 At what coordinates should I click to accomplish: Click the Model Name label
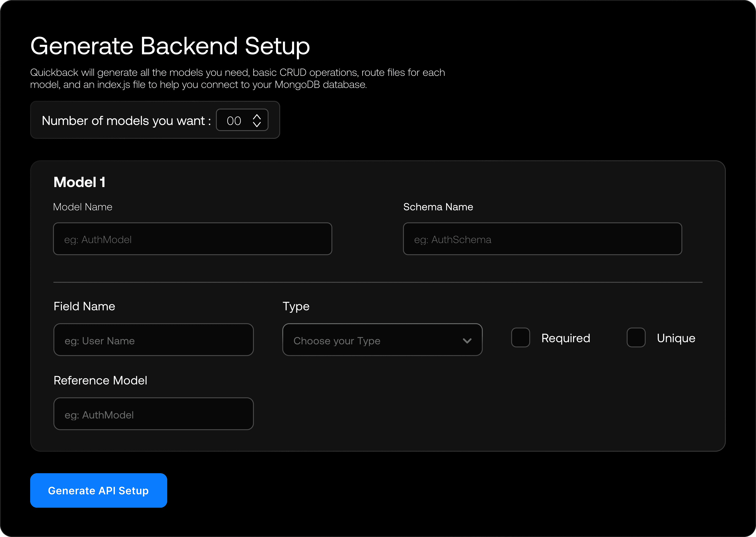pos(83,207)
